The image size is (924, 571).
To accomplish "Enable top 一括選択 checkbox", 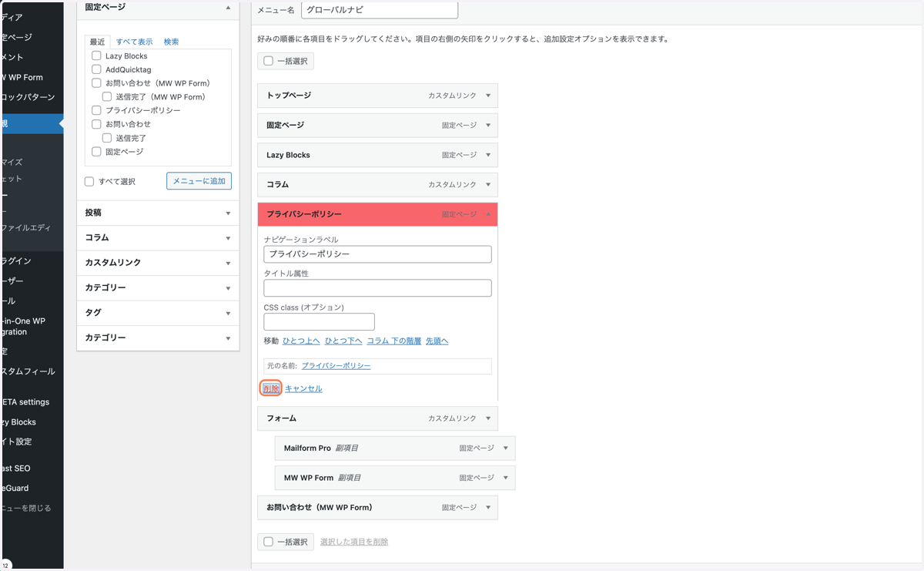I will [x=269, y=61].
